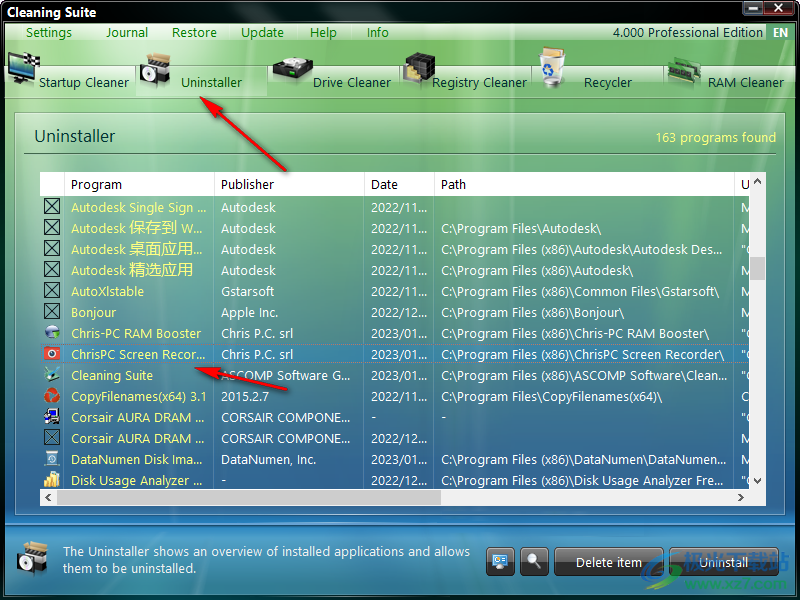Screen dimensions: 800x600
Task: Select the CopyFilenames(x64) 3.1 icon
Action: pos(52,396)
